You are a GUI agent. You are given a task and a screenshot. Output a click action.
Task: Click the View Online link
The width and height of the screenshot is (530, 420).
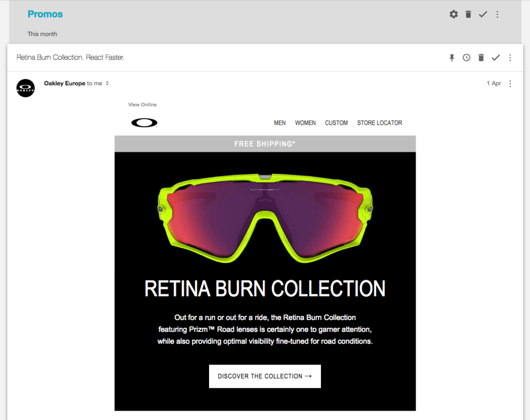pos(142,105)
